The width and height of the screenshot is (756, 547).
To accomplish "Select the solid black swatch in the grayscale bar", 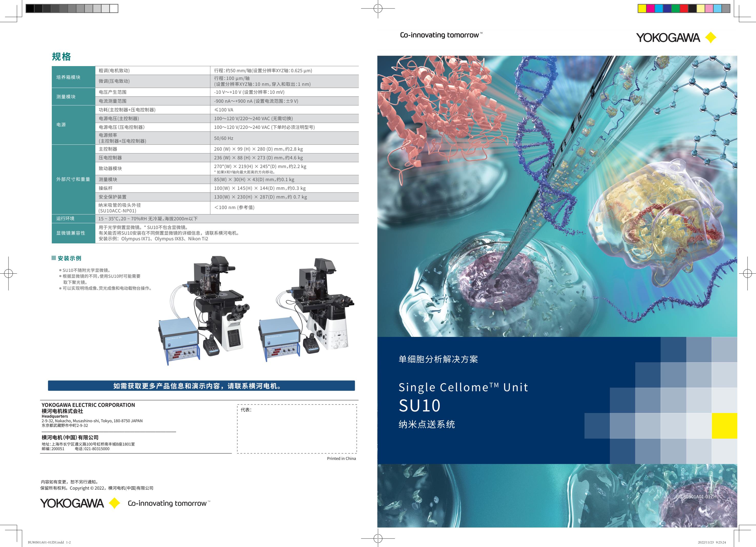I will coord(30,9).
